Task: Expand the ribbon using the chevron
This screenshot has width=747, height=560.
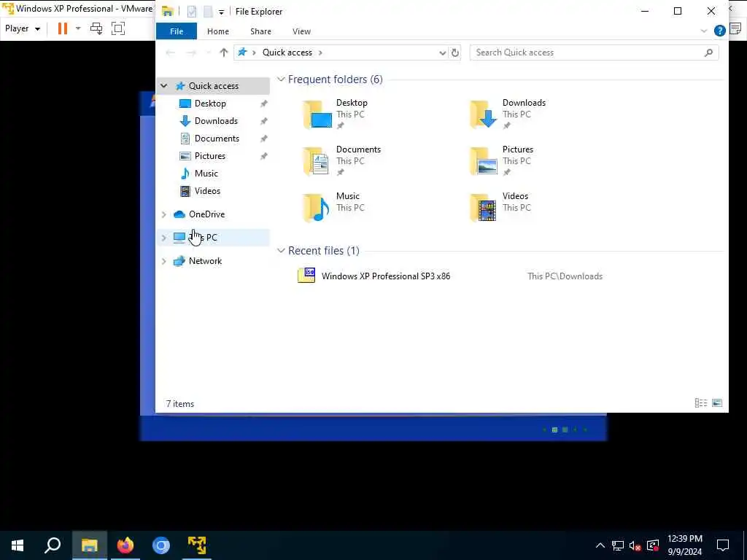Action: click(x=704, y=31)
